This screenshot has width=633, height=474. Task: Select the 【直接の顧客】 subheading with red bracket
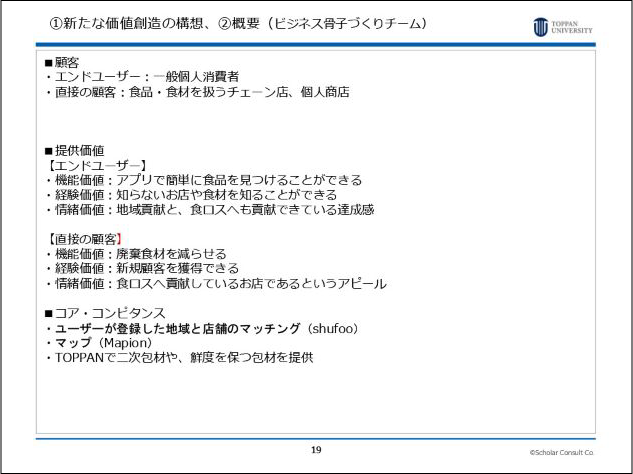(84, 239)
